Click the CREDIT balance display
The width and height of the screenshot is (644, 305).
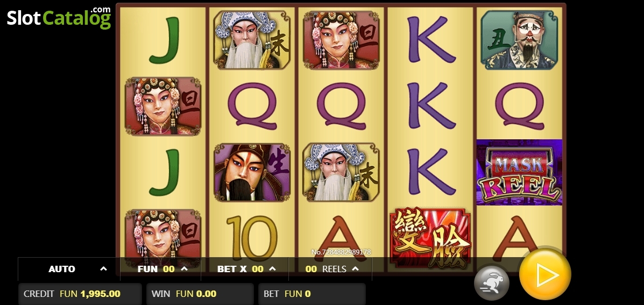80,294
